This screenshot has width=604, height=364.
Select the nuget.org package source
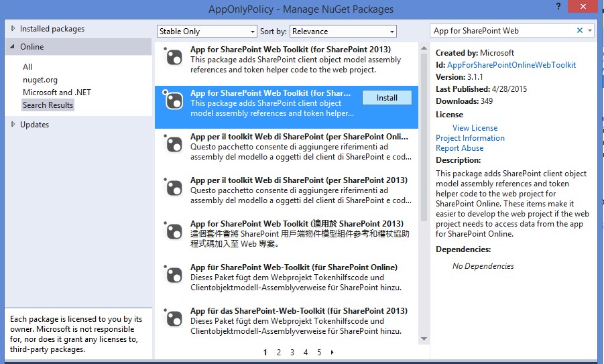point(40,80)
